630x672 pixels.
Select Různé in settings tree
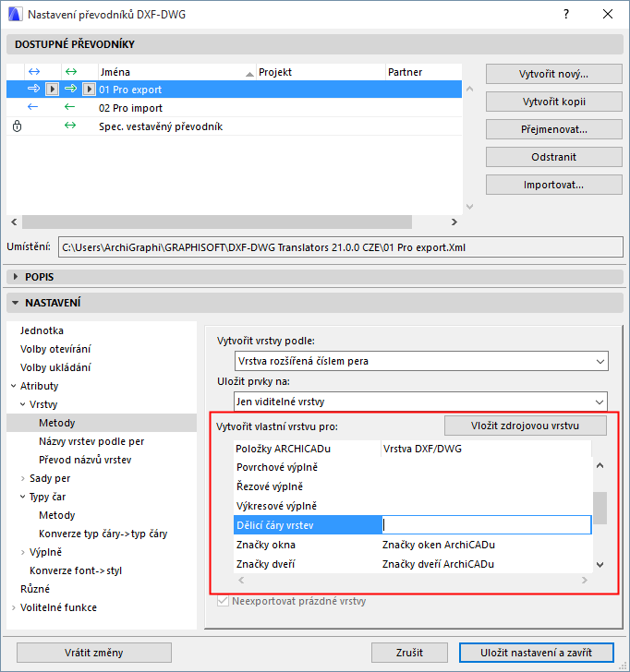pyautogui.click(x=35, y=589)
